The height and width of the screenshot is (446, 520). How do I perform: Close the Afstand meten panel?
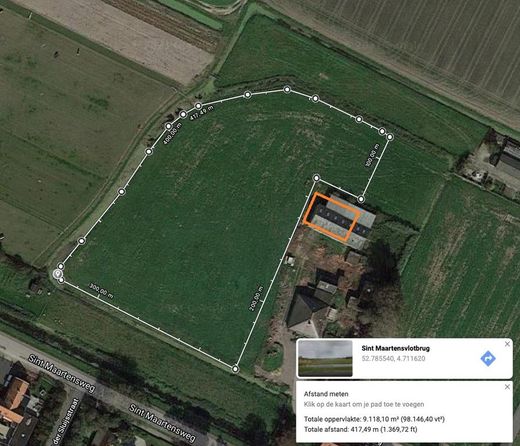[507, 387]
